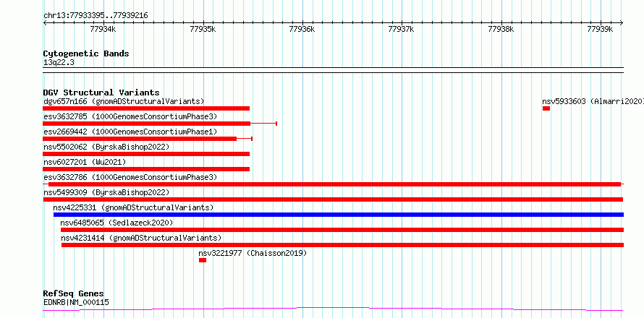The width and height of the screenshot is (644, 318).
Task: Click the small nsv3221977 red bar
Action: (203, 260)
